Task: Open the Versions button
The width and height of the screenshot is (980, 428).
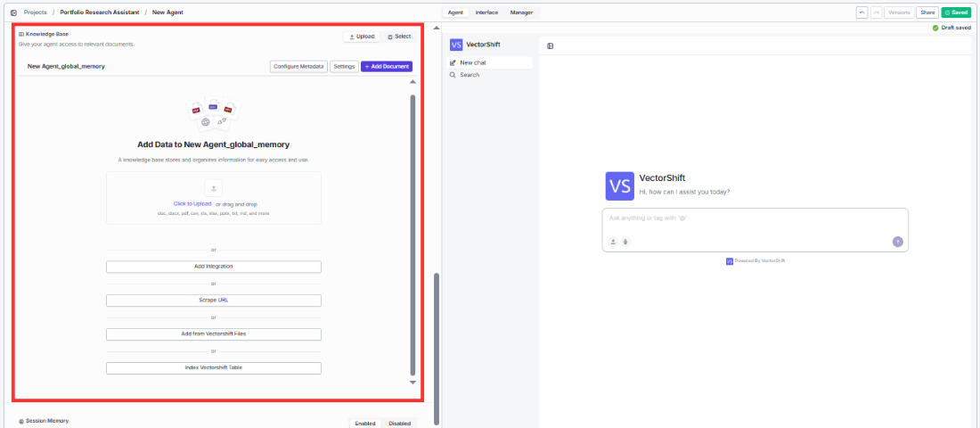Action: click(900, 12)
